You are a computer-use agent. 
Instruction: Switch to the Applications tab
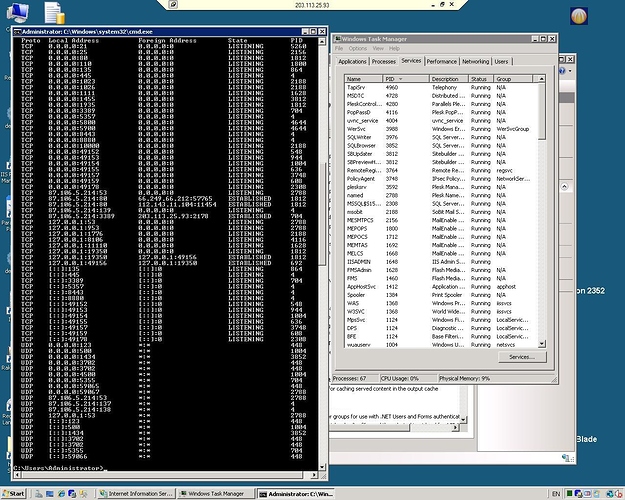(352, 61)
